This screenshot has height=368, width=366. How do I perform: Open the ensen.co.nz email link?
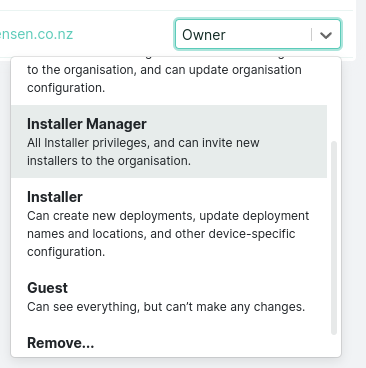(x=36, y=34)
